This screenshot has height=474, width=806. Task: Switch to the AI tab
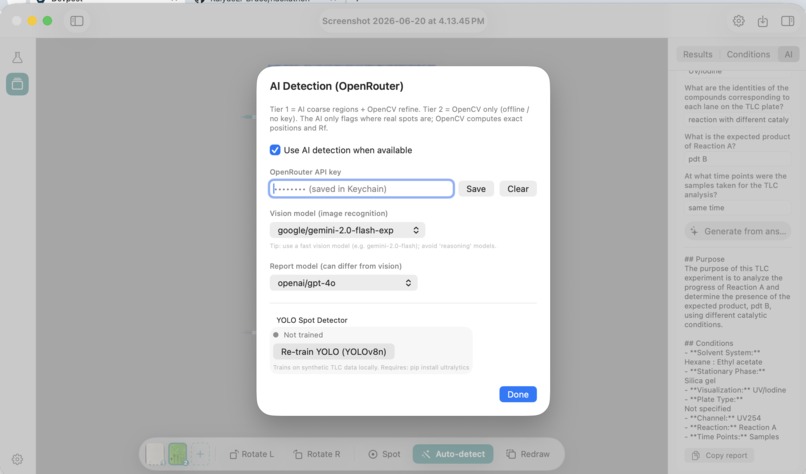pos(788,54)
